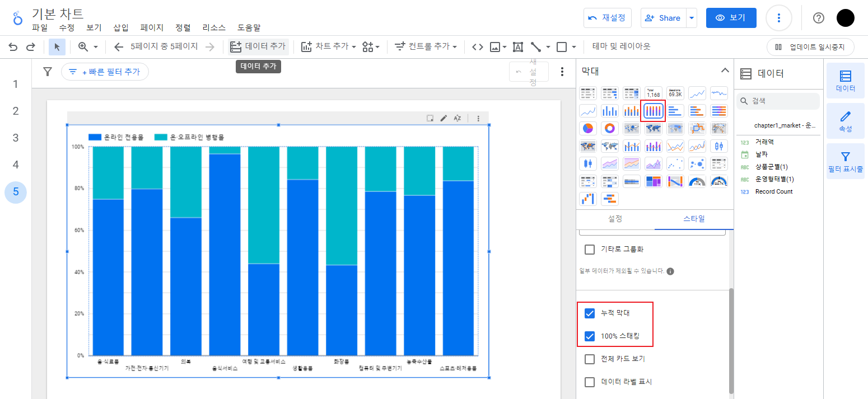The width and height of the screenshot is (868, 399).
Task: Open the 수정 menu
Action: [x=67, y=27]
